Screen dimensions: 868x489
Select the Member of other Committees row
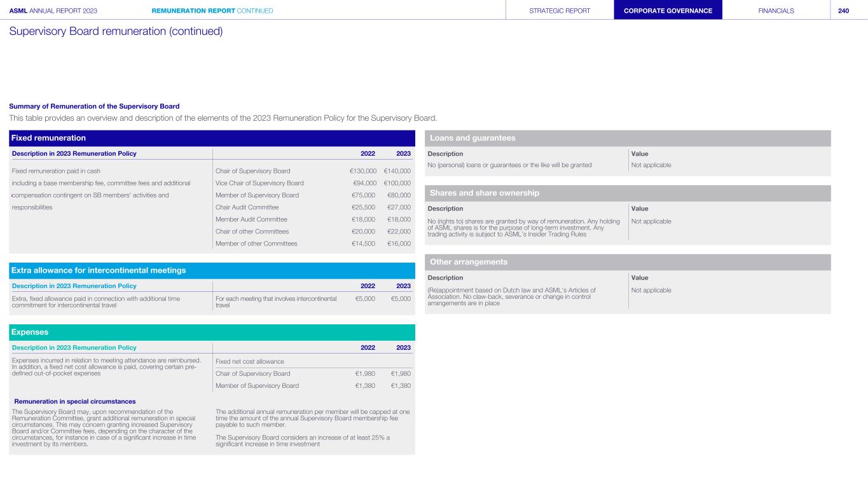coord(256,244)
